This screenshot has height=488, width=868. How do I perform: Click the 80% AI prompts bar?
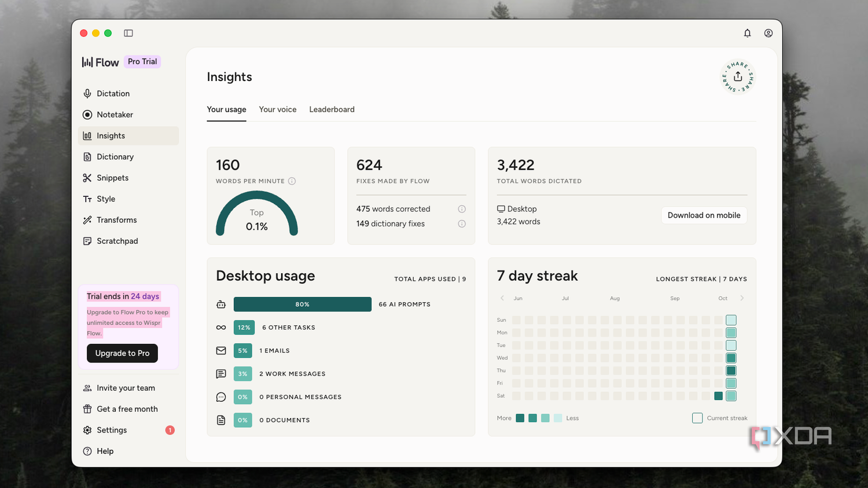(x=303, y=304)
